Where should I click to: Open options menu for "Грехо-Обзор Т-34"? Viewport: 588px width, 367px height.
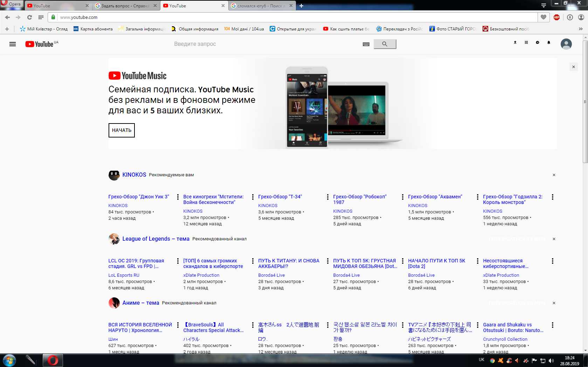coord(328,197)
